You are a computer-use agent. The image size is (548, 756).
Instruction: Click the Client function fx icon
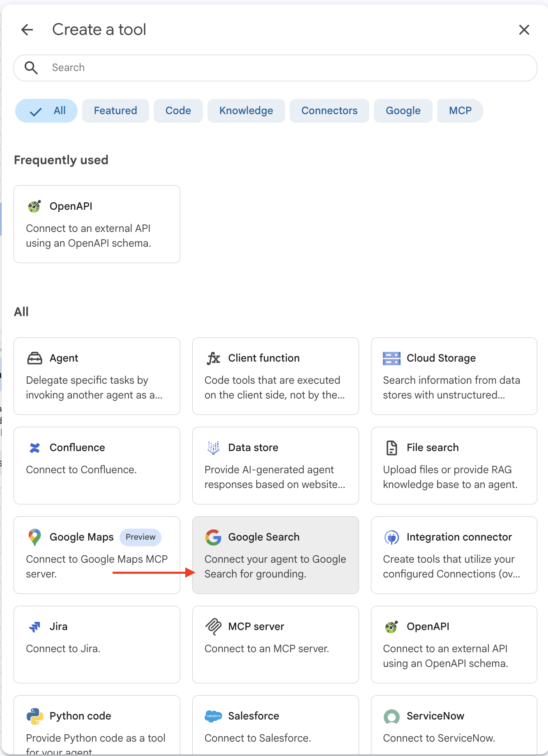pyautogui.click(x=213, y=358)
